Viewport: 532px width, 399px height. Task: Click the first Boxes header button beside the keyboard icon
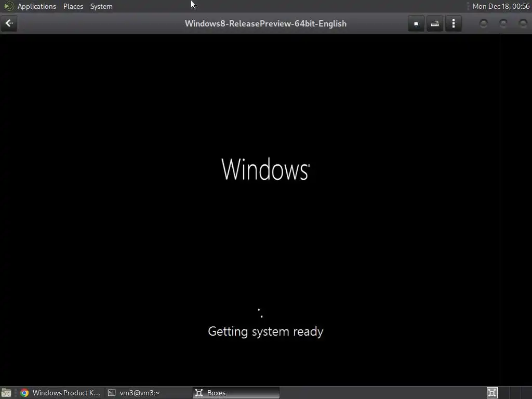pos(416,23)
